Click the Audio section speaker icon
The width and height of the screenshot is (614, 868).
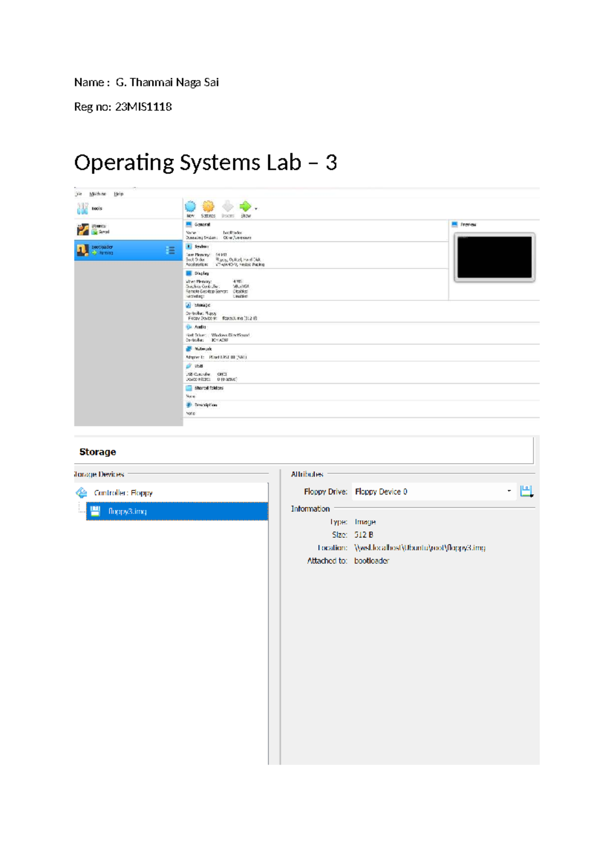(189, 327)
